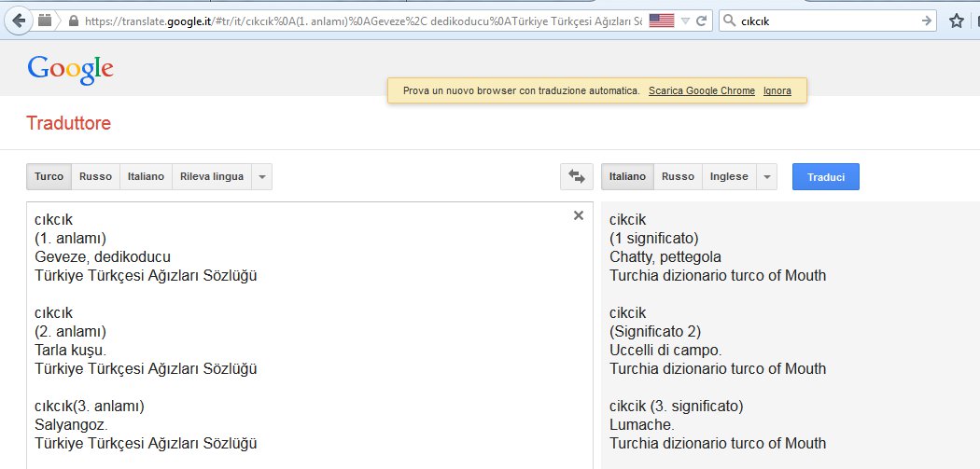Click the Scarica Google Chrome link
The height and width of the screenshot is (469, 980).
pyautogui.click(x=702, y=90)
